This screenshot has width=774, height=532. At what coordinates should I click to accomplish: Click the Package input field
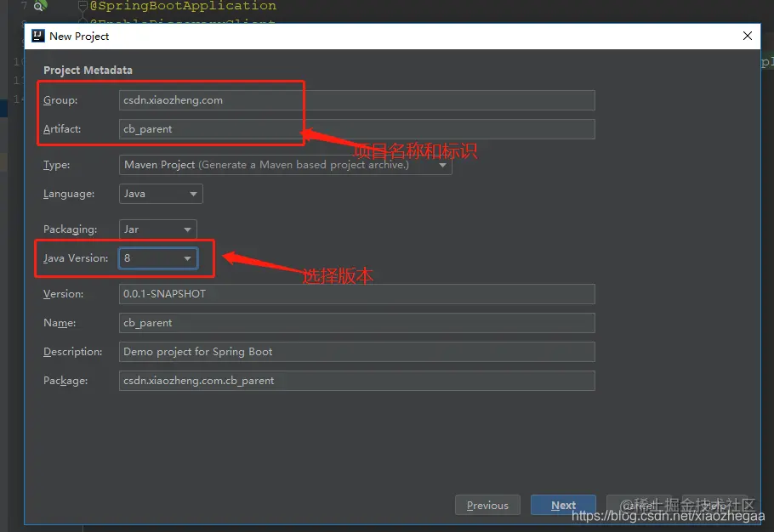click(x=356, y=381)
